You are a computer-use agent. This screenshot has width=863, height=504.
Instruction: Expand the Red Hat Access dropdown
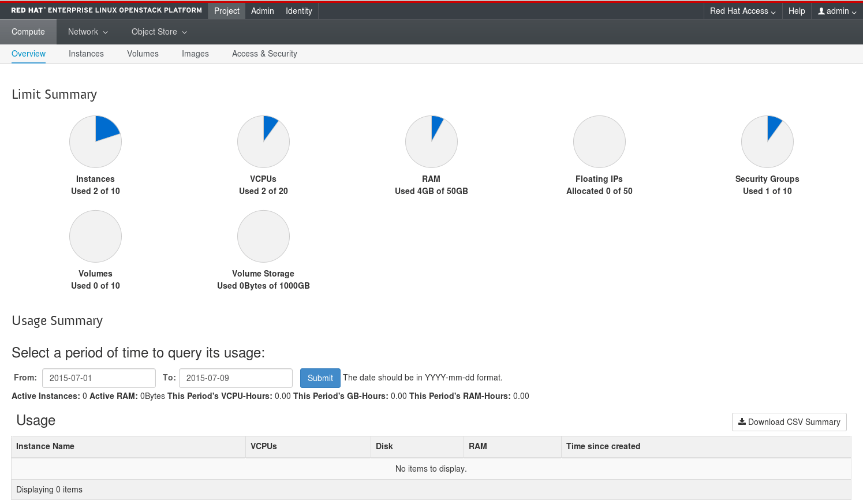742,10
